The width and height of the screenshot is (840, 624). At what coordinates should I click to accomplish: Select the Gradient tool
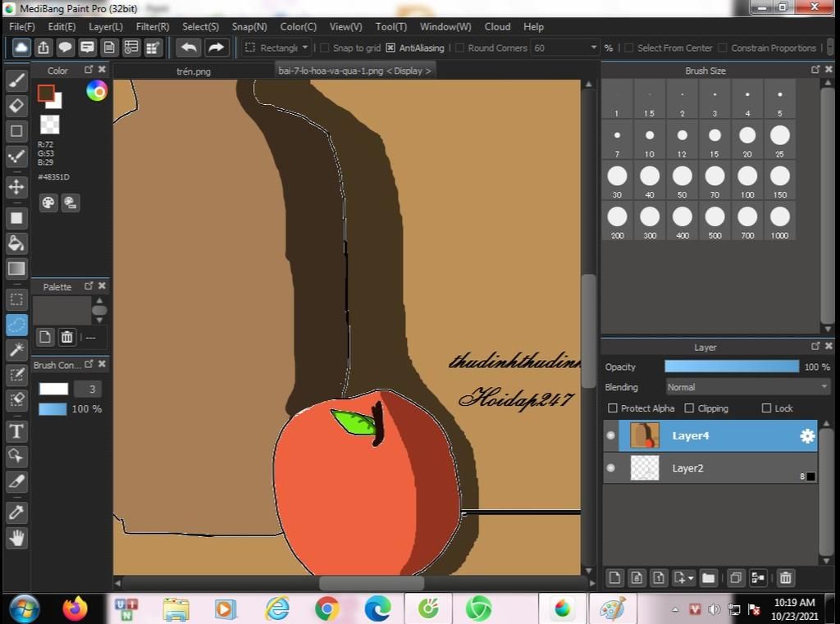coord(16,269)
